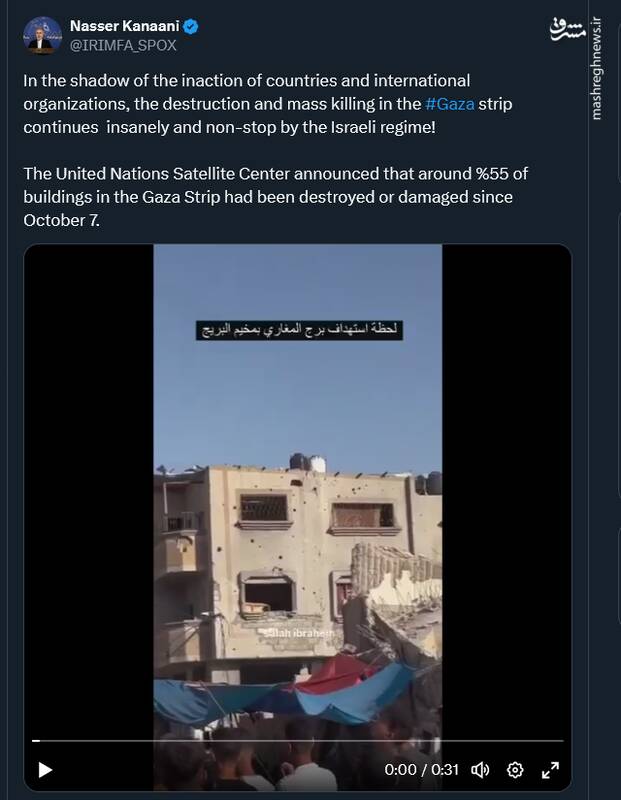621x800 pixels.
Task: Play the embedded video
Action: (x=45, y=769)
